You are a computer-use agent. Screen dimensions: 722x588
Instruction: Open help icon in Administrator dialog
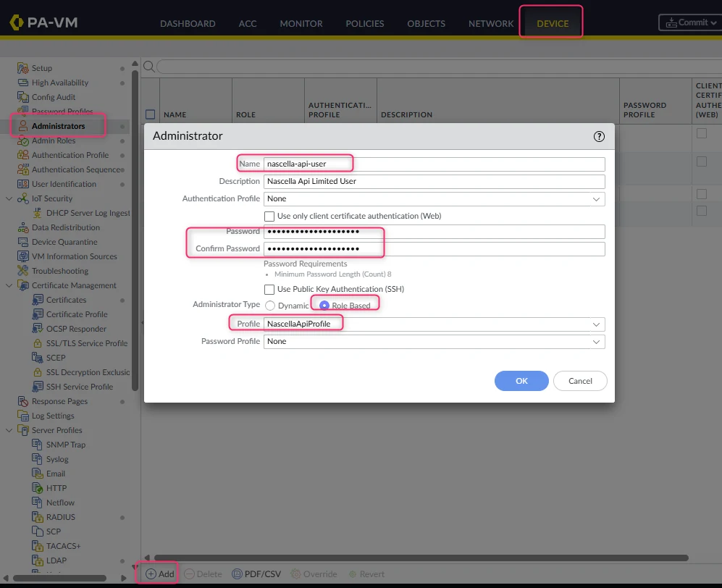pos(599,136)
